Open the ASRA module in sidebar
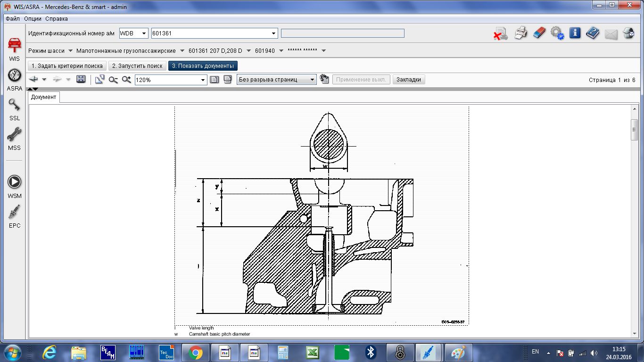 tap(15, 79)
